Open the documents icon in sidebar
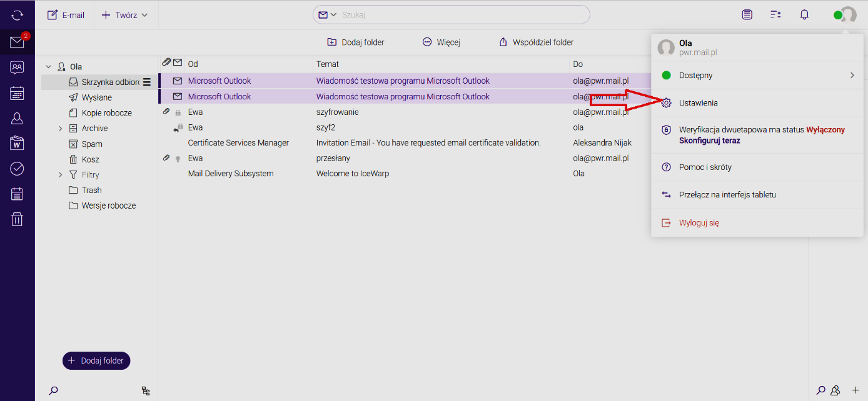Screen dimensions: 868x401 (17, 143)
